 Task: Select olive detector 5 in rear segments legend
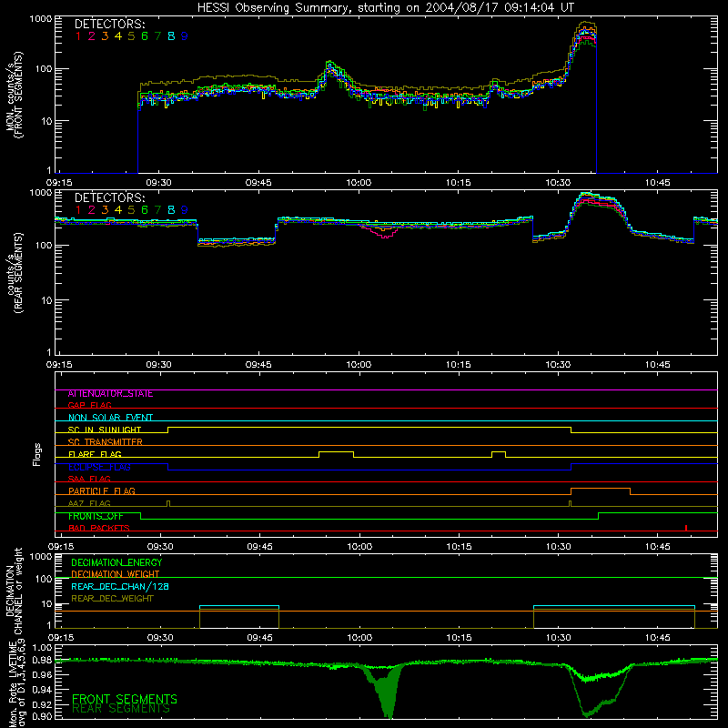tap(131, 210)
